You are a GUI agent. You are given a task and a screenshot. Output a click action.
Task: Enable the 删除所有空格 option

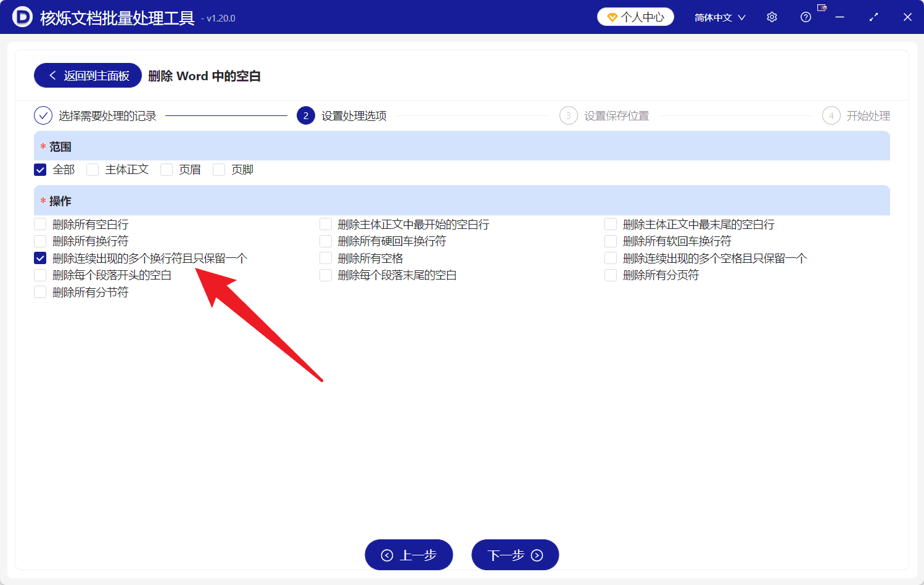click(x=325, y=258)
